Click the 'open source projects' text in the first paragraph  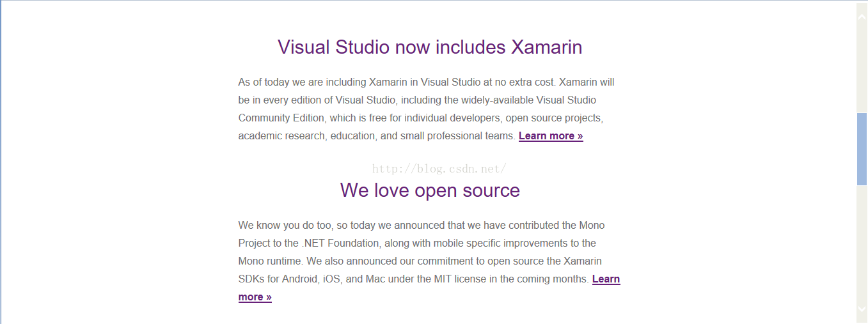(553, 118)
